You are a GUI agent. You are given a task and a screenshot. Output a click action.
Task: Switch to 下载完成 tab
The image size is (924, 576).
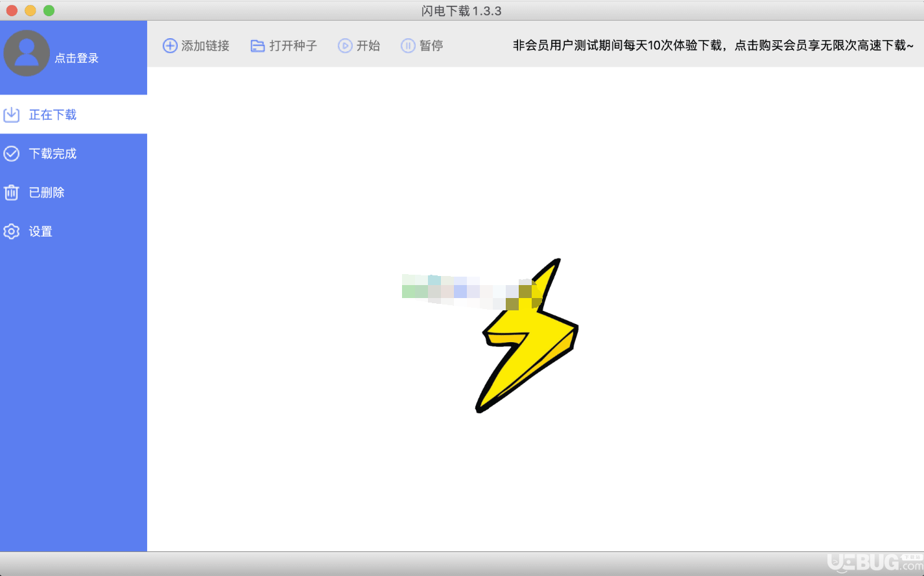[73, 154]
